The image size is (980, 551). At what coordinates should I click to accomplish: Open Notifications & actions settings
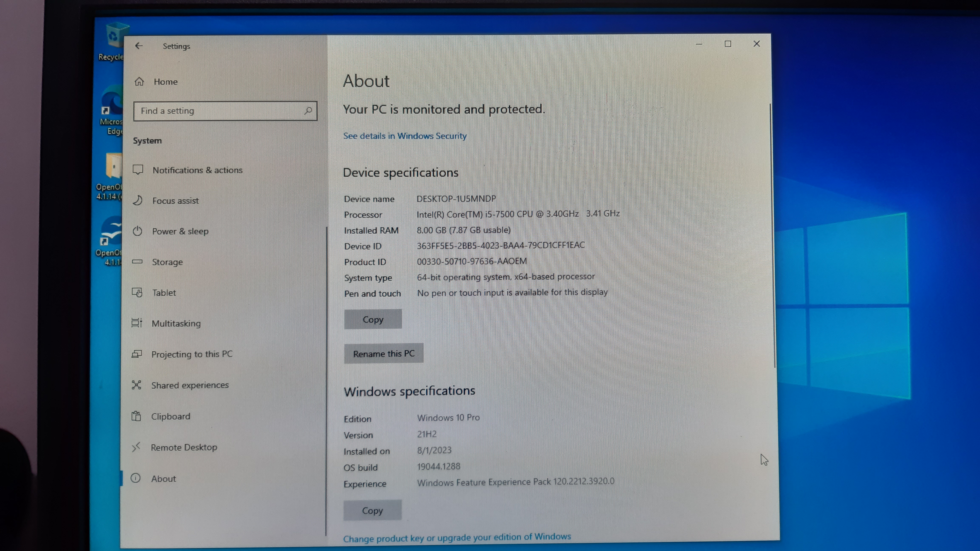click(197, 170)
